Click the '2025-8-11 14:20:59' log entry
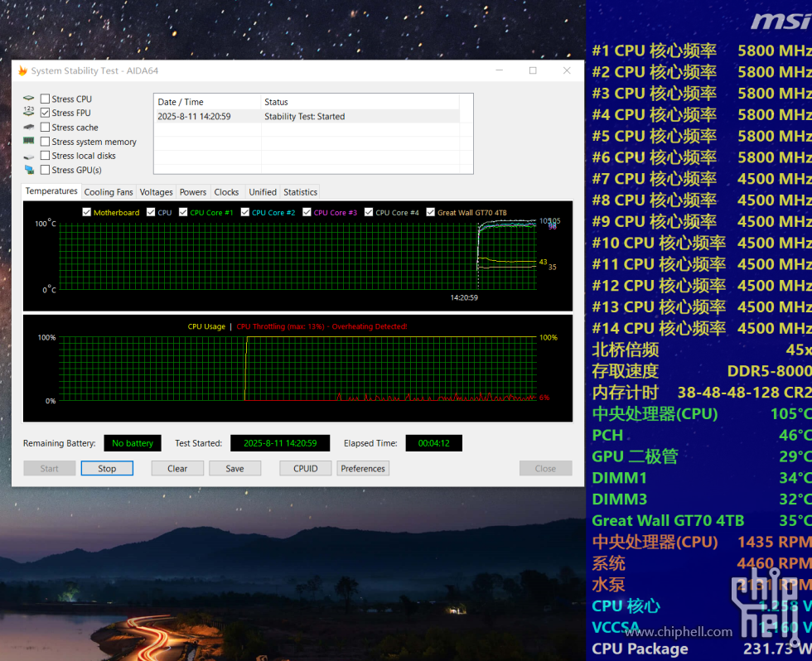812x661 pixels. (x=194, y=117)
